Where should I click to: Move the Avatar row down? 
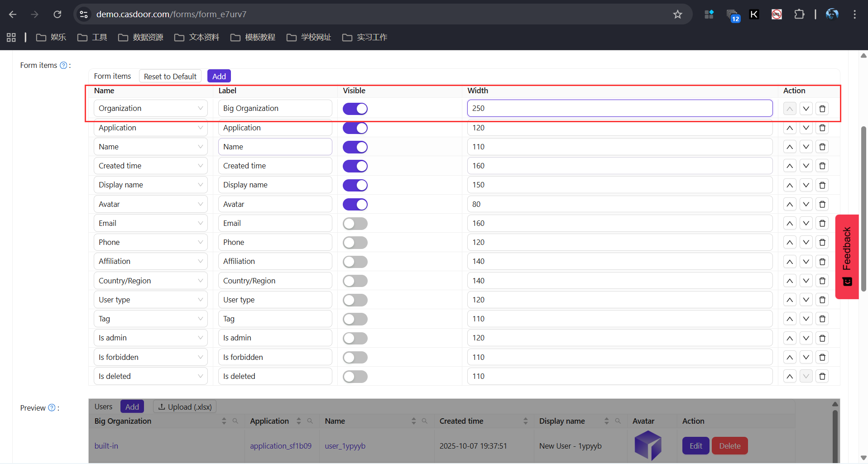[x=806, y=205]
